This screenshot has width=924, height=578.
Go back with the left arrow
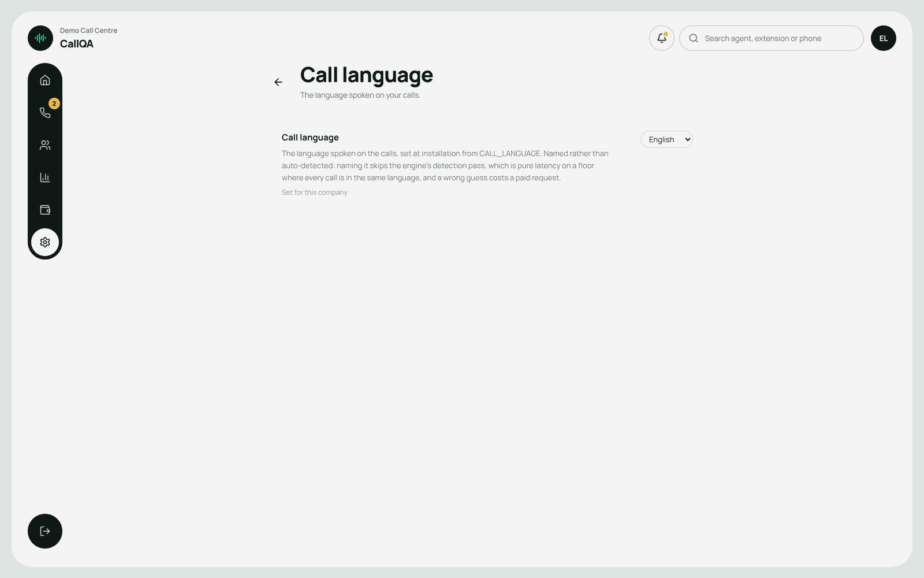tap(278, 82)
